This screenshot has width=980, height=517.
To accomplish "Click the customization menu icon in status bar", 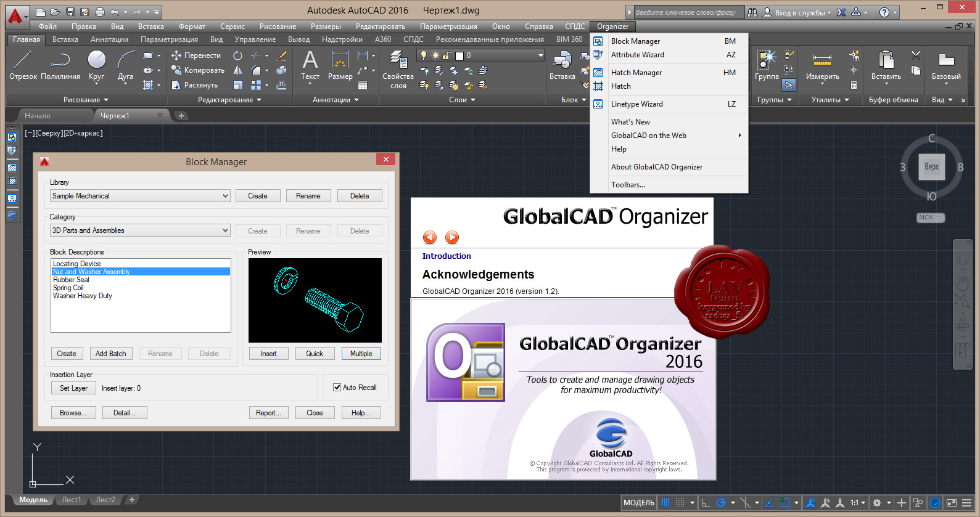I will click(x=967, y=503).
